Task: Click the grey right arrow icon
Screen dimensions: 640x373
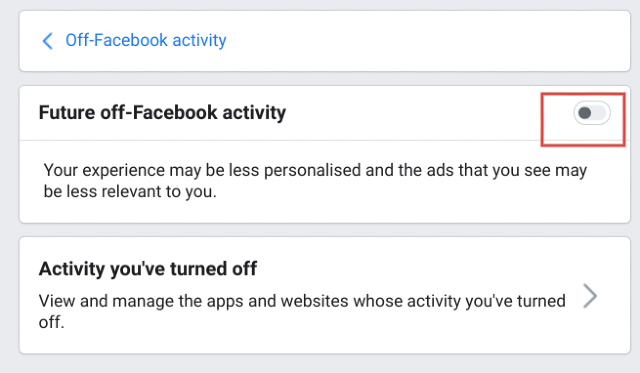Action: (590, 296)
